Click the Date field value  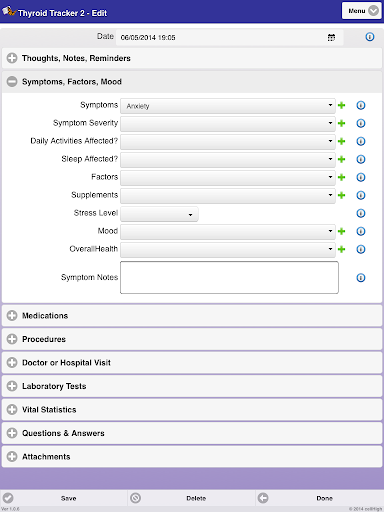click(230, 37)
